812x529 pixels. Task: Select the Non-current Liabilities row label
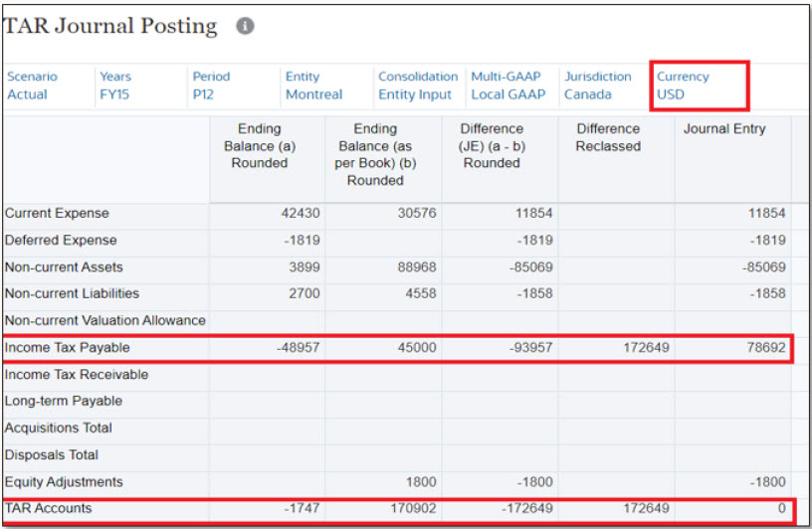[72, 293]
